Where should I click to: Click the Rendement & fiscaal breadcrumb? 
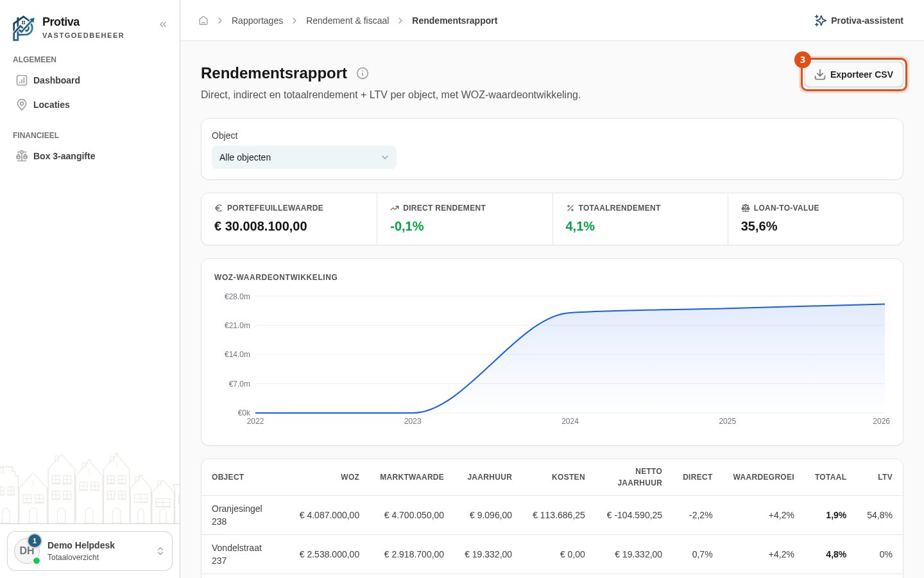(347, 21)
